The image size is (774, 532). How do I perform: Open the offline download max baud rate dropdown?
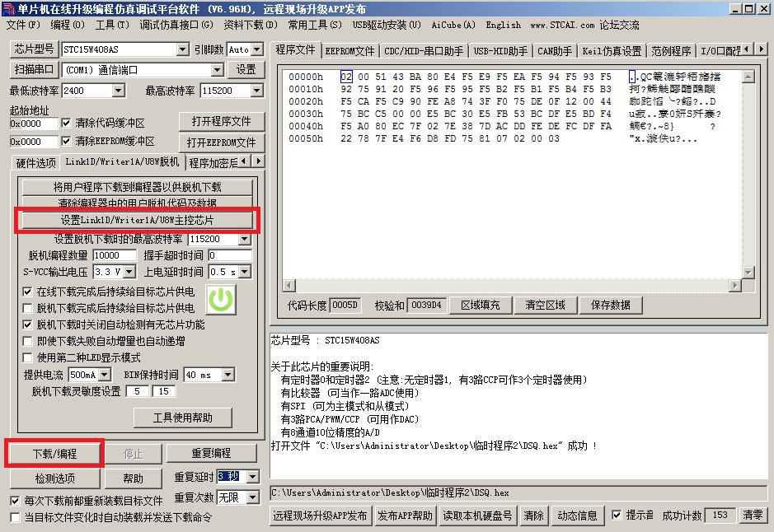click(x=244, y=239)
